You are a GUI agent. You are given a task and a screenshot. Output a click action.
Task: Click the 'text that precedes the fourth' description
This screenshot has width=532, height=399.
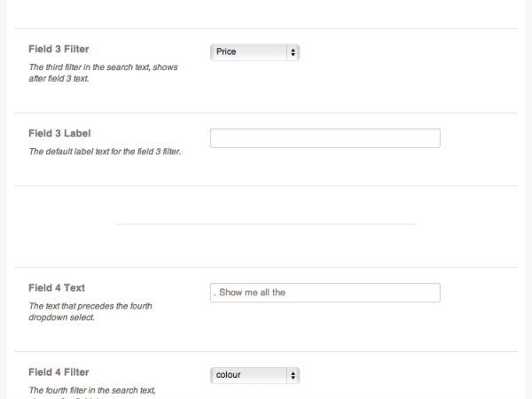click(x=90, y=311)
